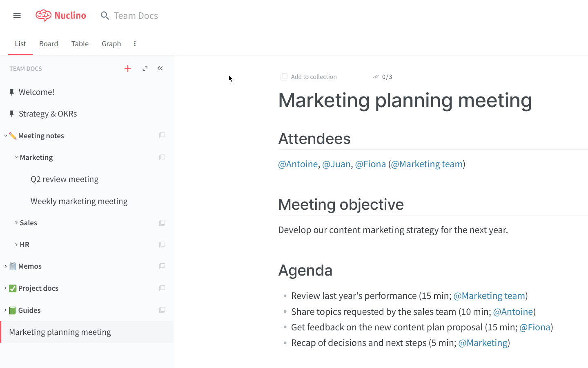The image size is (588, 368).
Task: Click the 0/3 task progress indicator
Action: [x=383, y=77]
